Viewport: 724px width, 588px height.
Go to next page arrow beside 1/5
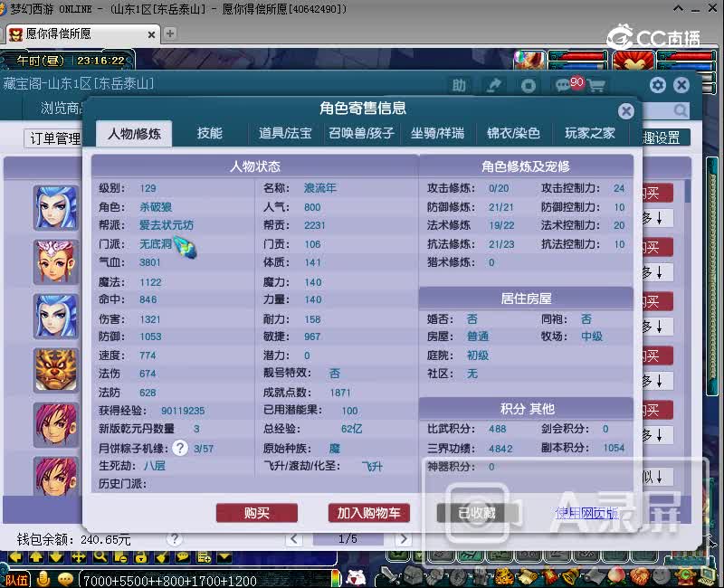click(x=403, y=538)
